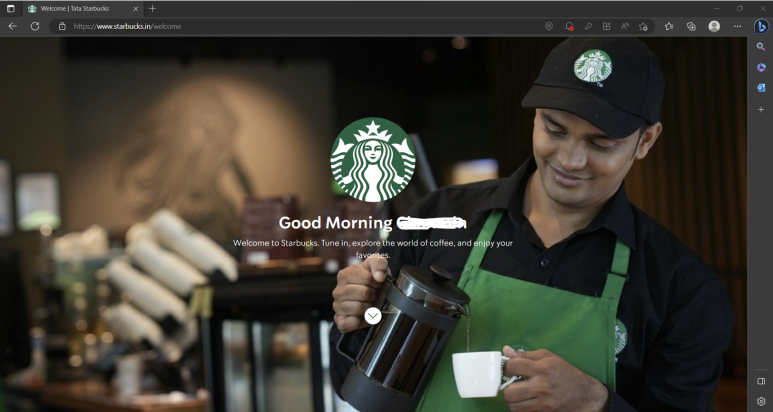Open the tab actions menu icon
The width and height of the screenshot is (773, 412).
10,8
